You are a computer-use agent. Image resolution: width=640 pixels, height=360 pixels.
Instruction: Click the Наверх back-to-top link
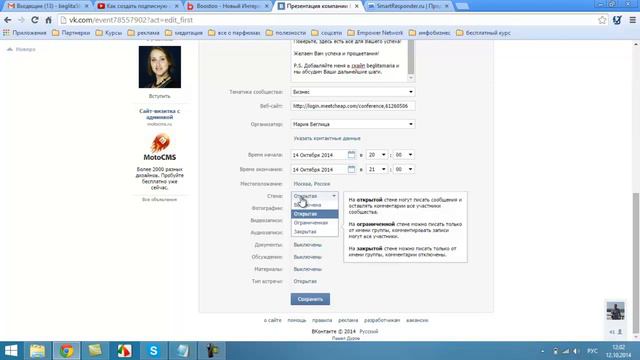21,49
